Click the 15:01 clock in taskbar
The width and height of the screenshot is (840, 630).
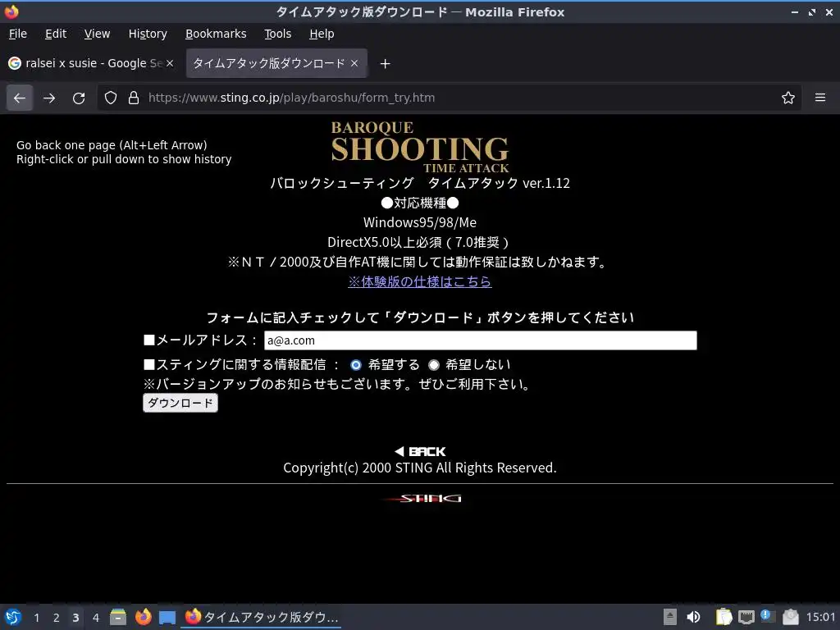pos(820,617)
